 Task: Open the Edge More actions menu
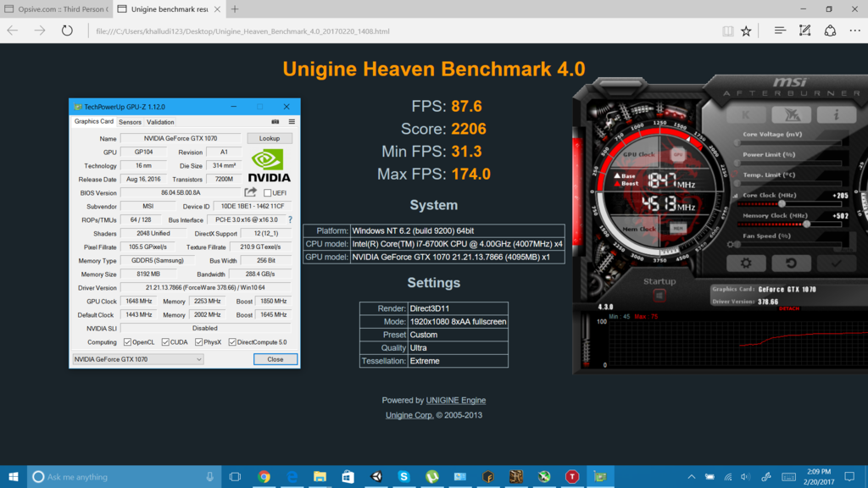coord(855,31)
